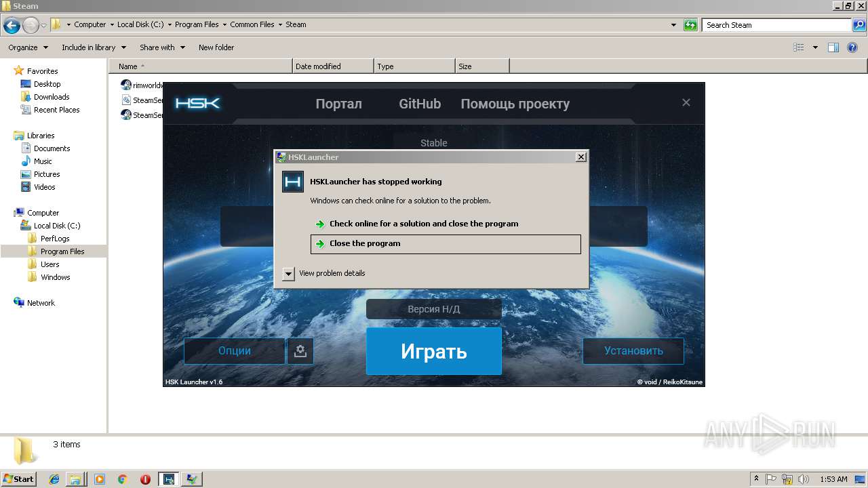Click the Change your view icon

point(799,47)
